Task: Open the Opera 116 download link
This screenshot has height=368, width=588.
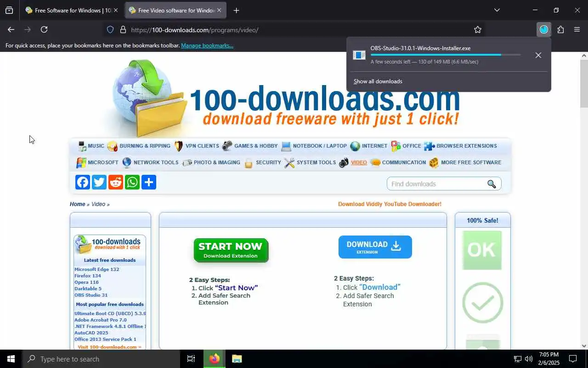Action: [x=86, y=282]
